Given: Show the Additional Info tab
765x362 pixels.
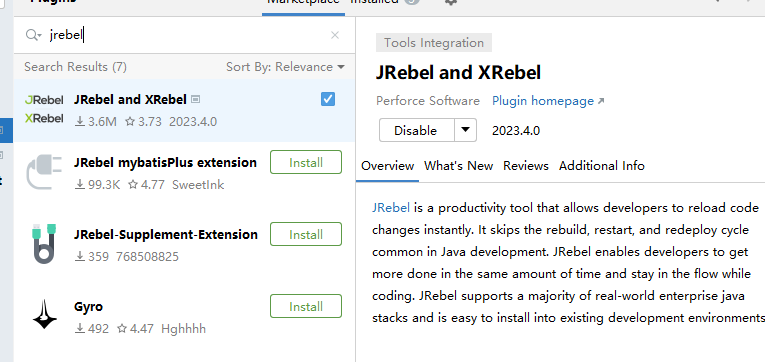Looking at the screenshot, I should [x=602, y=166].
